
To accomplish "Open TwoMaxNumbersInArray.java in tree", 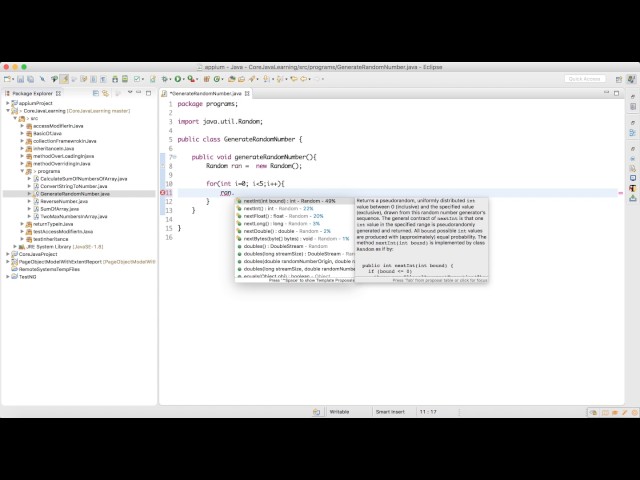I will click(73, 216).
